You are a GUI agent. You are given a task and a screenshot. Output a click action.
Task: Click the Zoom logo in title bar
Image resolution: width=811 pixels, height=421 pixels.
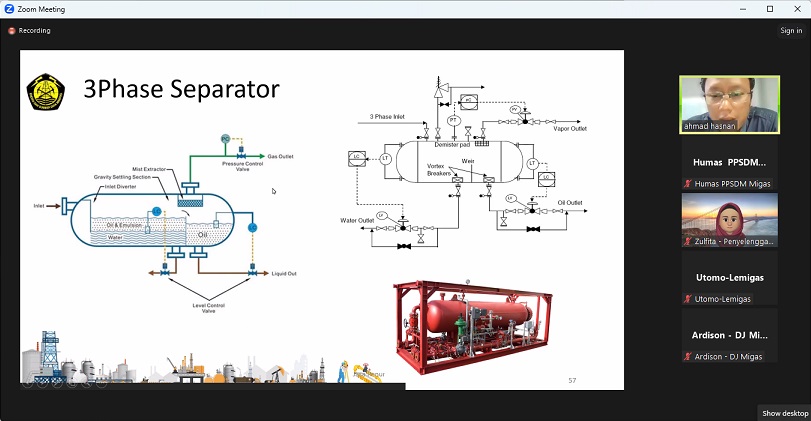point(8,9)
